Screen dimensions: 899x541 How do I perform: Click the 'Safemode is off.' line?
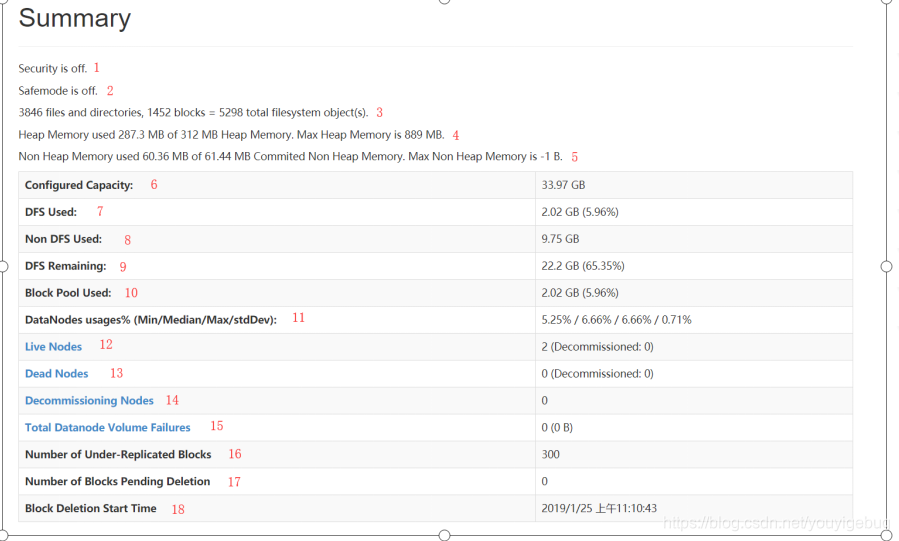58,91
